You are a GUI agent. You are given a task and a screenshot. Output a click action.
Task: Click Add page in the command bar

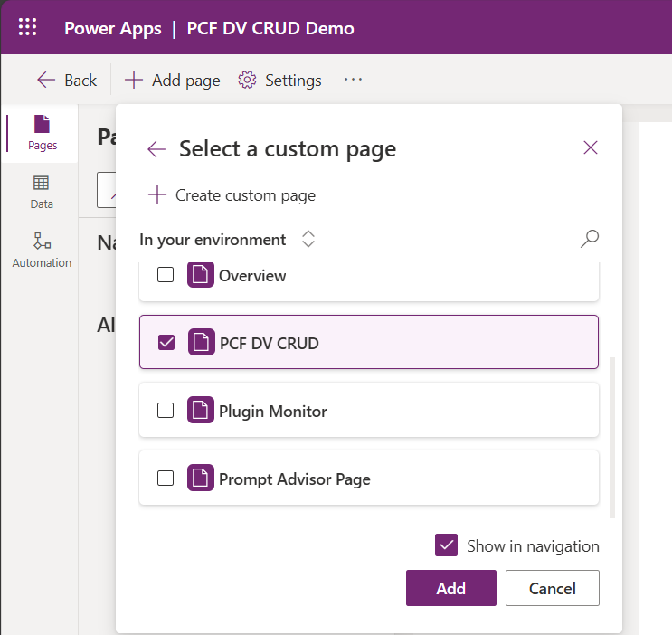(173, 81)
